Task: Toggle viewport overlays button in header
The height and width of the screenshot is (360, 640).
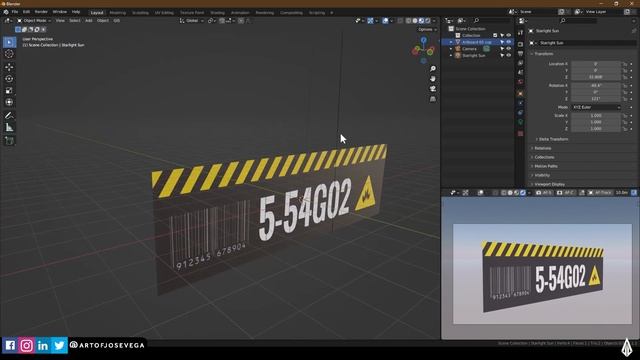Action: [x=385, y=20]
